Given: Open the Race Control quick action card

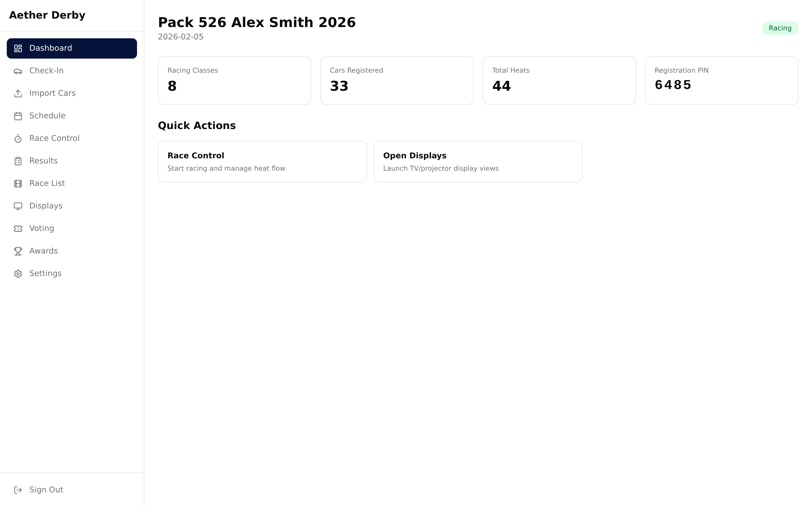Looking at the screenshot, I should (x=262, y=162).
